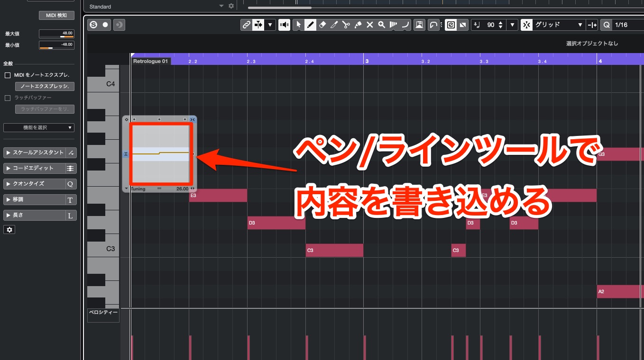Click the indicate transpositions icon
The image size is (644, 360).
(463, 25)
